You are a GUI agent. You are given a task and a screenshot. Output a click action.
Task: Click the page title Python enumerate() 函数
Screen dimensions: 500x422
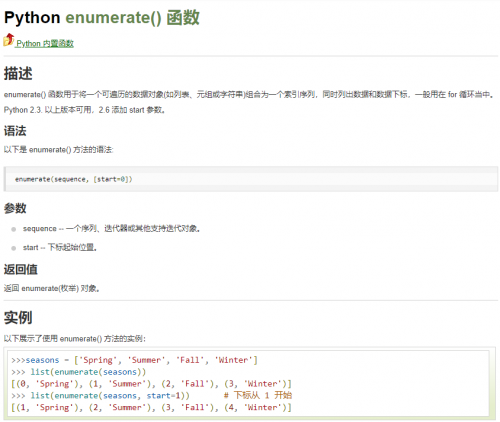tap(102, 18)
